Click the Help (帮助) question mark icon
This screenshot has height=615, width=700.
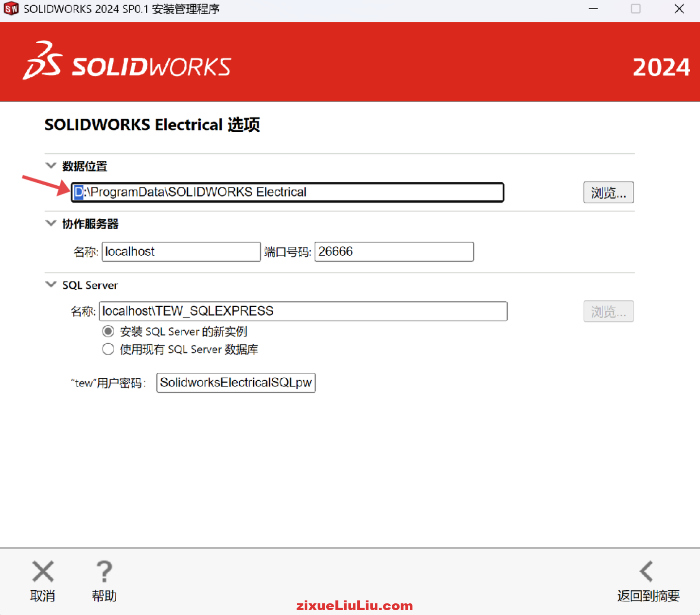(x=104, y=571)
